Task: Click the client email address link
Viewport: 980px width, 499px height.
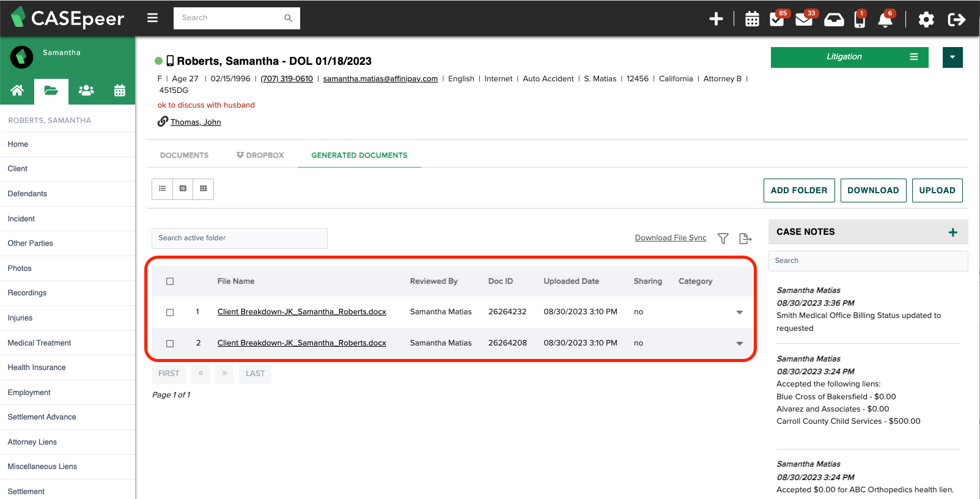Action: click(380, 79)
